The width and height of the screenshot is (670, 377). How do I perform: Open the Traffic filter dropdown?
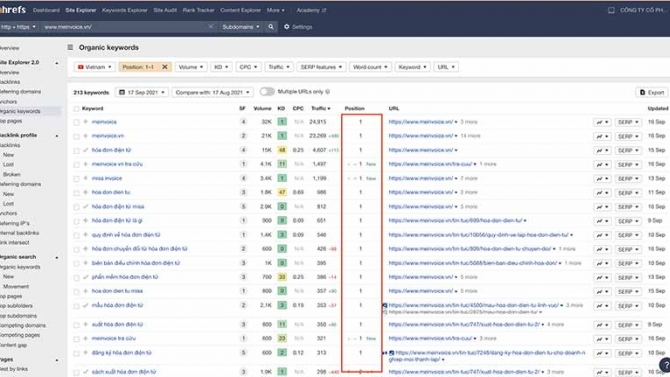[x=279, y=67]
